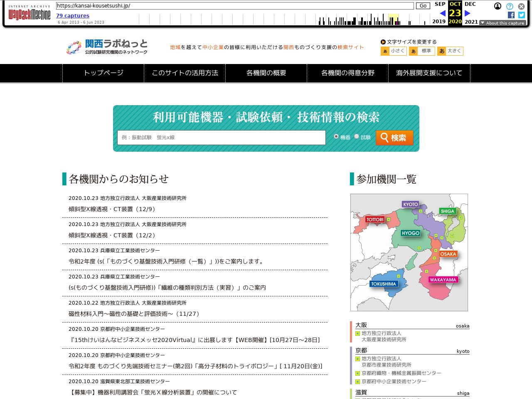
Task: Share capture on Twitter icon
Action: [x=522, y=15]
